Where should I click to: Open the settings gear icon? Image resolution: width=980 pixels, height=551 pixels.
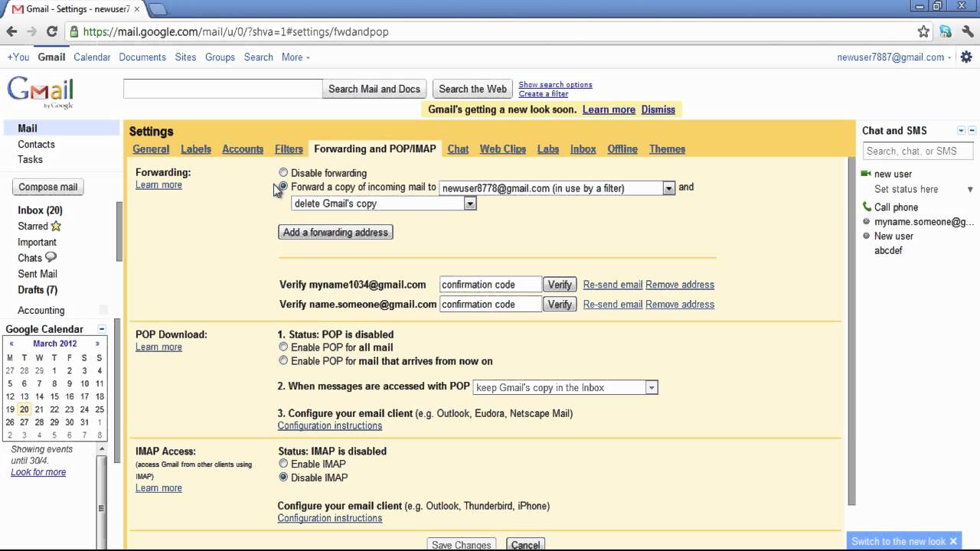tap(966, 57)
